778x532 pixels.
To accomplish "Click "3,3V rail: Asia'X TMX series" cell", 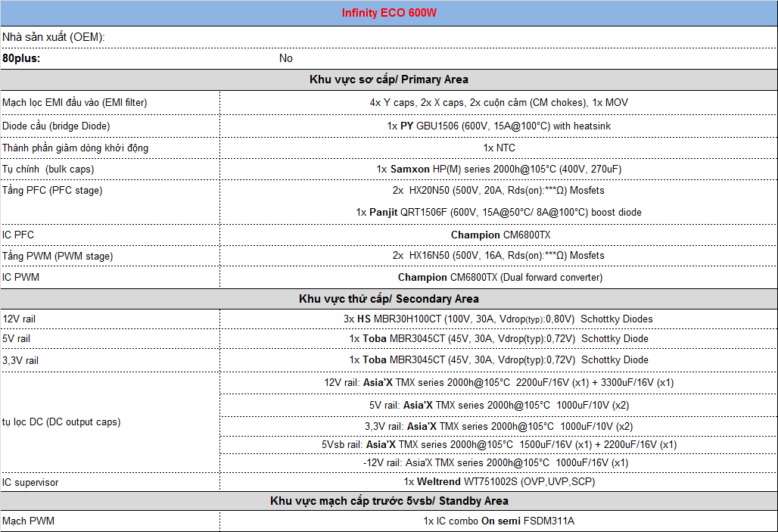I will (499, 426).
